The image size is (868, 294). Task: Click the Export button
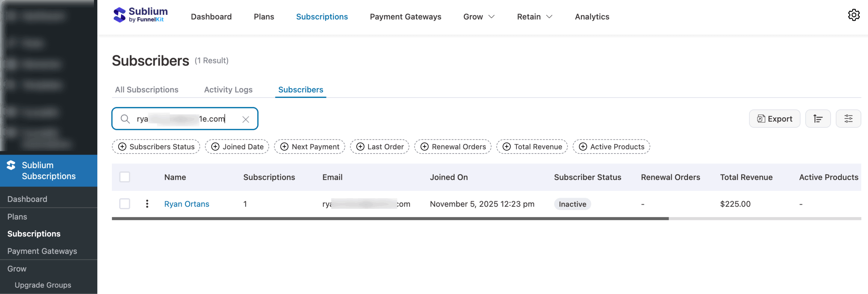pyautogui.click(x=774, y=119)
